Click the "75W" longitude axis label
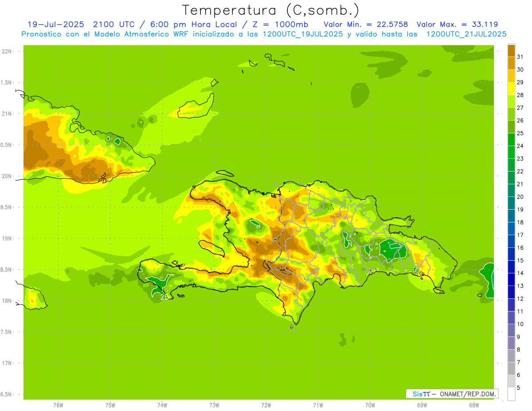Image resolution: width=532 pixels, height=411 pixels. (x=110, y=405)
